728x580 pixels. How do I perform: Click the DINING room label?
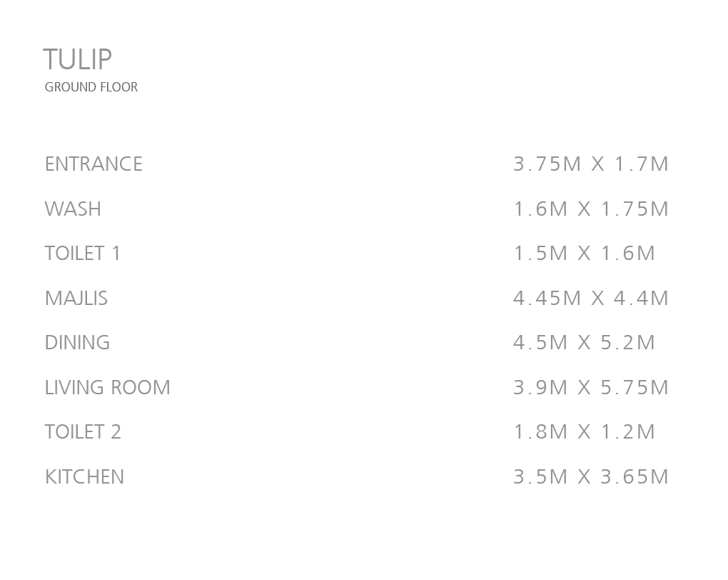(x=77, y=343)
